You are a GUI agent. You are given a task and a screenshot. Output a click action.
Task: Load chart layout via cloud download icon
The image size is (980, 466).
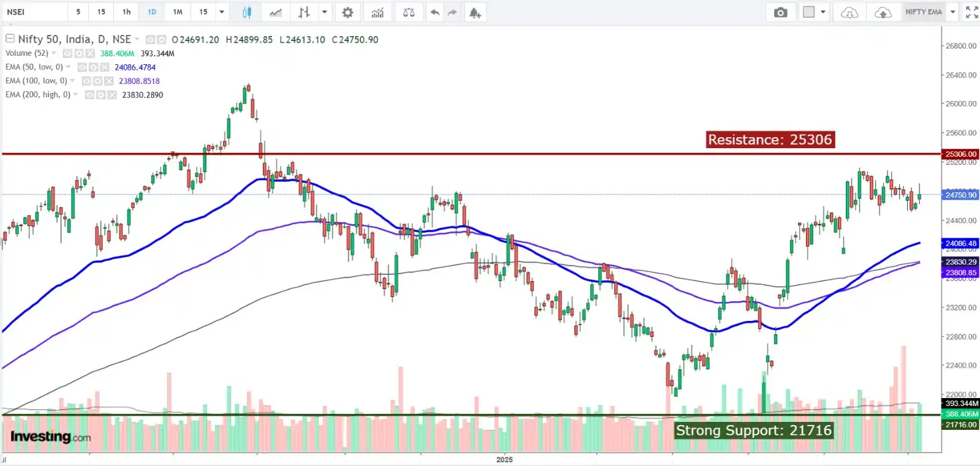pyautogui.click(x=849, y=12)
